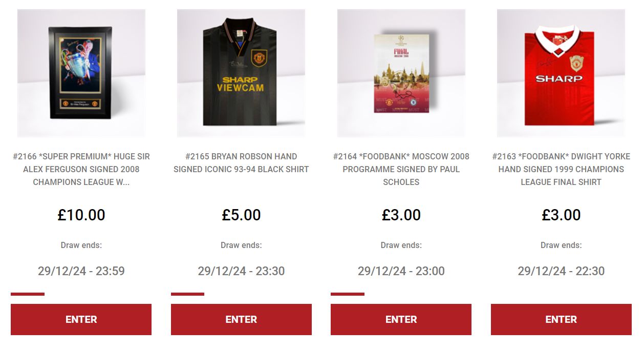The image size is (644, 350).
Task: Click ENTER for the Dwight Yorke shirt draw
Action: point(561,319)
